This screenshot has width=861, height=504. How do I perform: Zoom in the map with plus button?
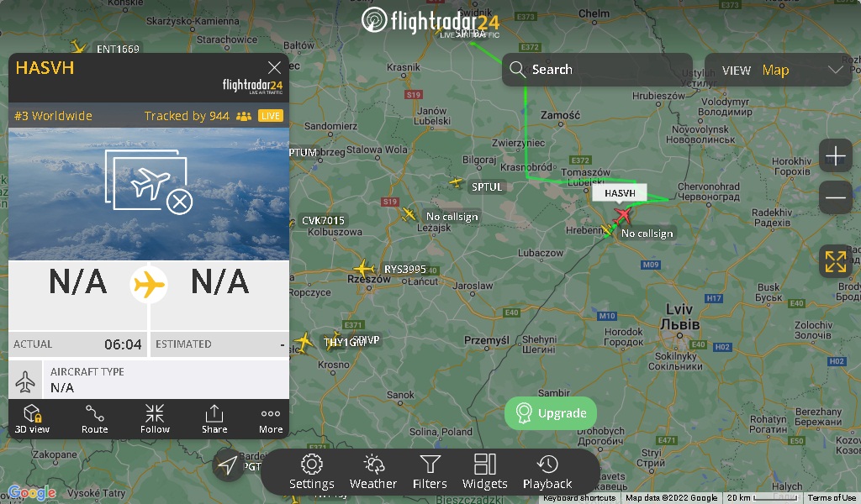pyautogui.click(x=835, y=155)
